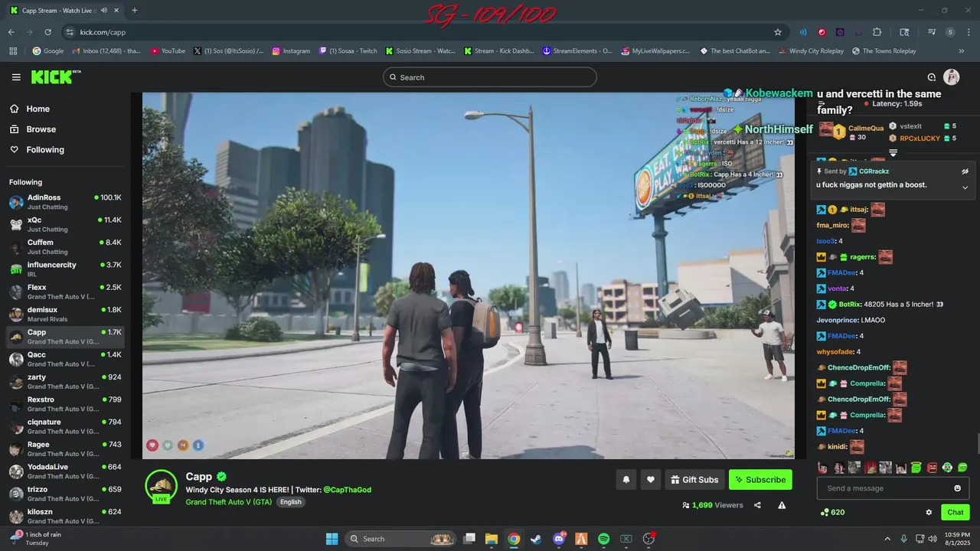The width and height of the screenshot is (980, 551).
Task: Open the @CapThaGod Twitter link
Action: coord(347,490)
